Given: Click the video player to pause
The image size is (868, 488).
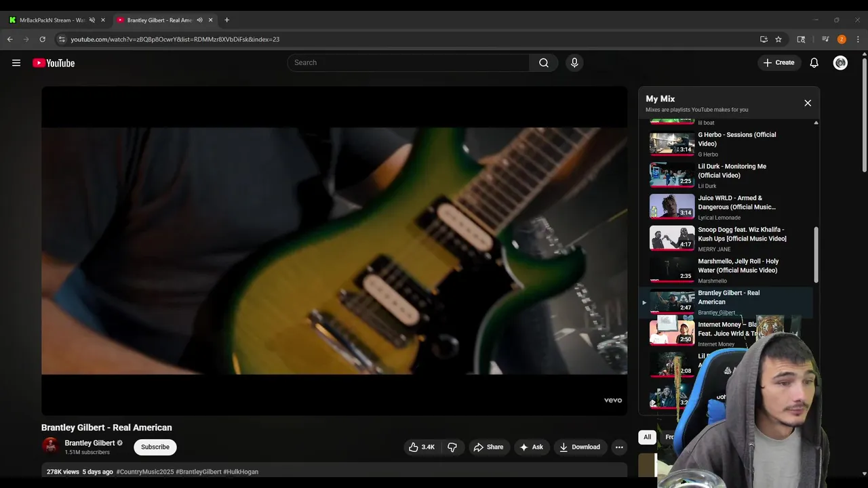Looking at the screenshot, I should [x=334, y=250].
